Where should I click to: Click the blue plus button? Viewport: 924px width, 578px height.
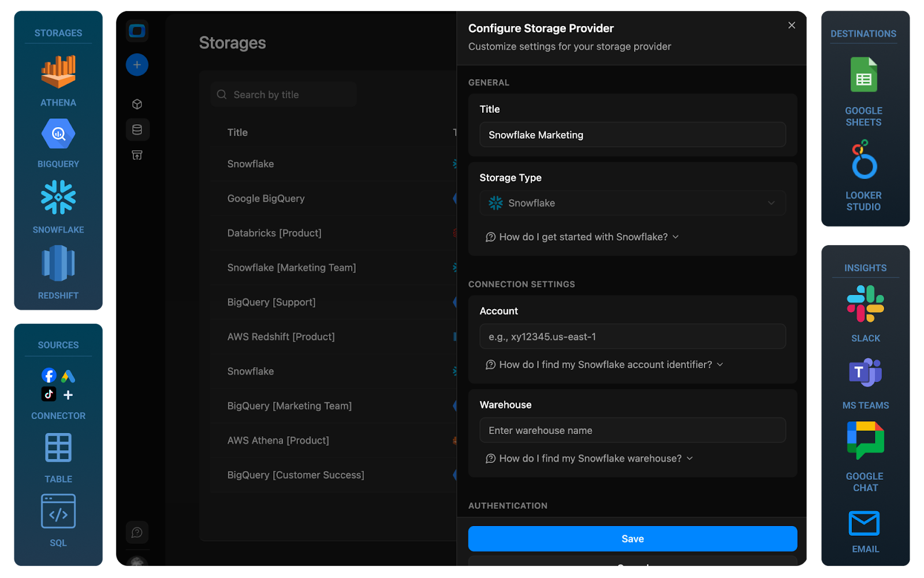[137, 65]
